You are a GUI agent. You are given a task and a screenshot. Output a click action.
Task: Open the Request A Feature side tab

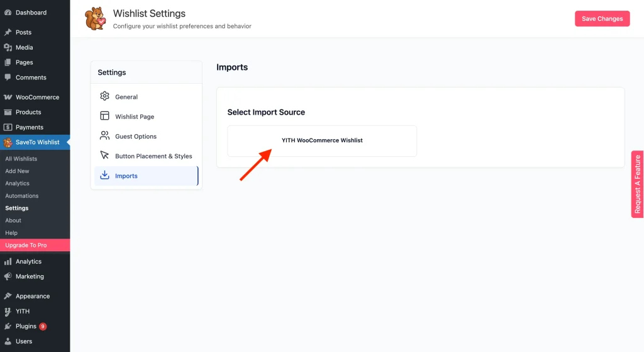point(637,184)
